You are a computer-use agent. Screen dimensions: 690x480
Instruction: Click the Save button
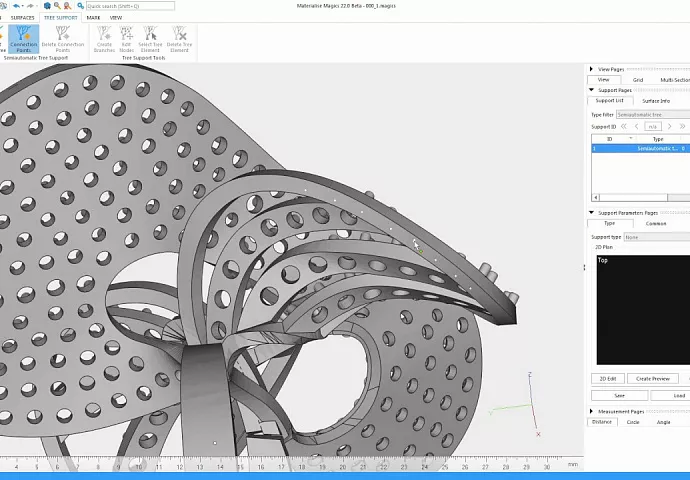pos(620,396)
